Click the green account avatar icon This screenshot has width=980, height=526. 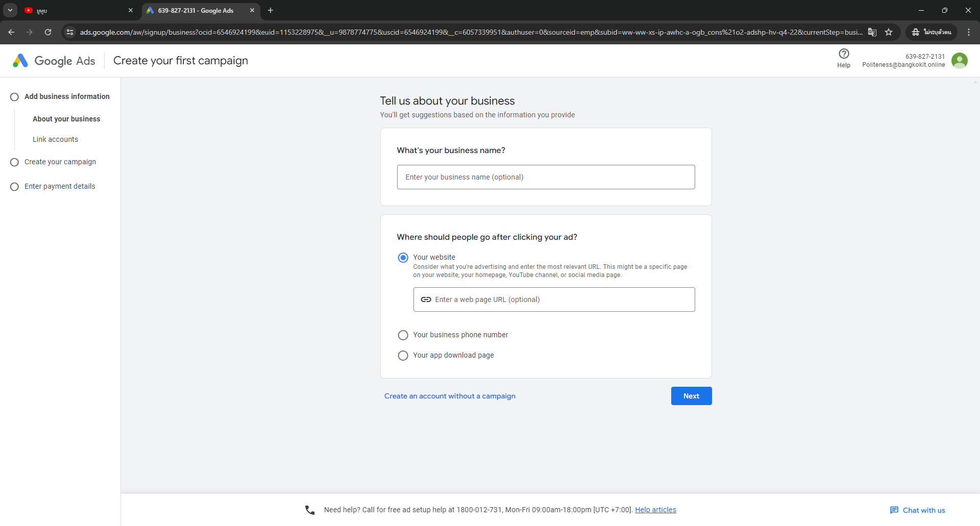click(x=960, y=61)
